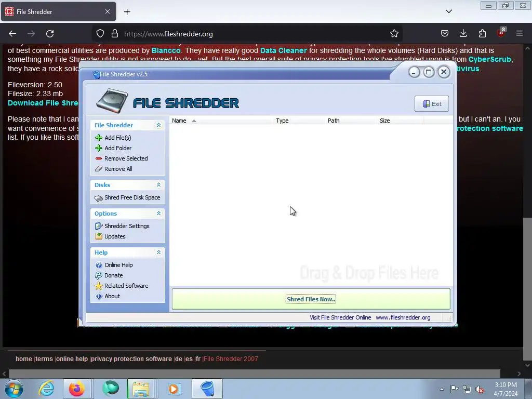This screenshot has height=399, width=532.
Task: Click the red minus Remove Selected icon
Action: 99,158
